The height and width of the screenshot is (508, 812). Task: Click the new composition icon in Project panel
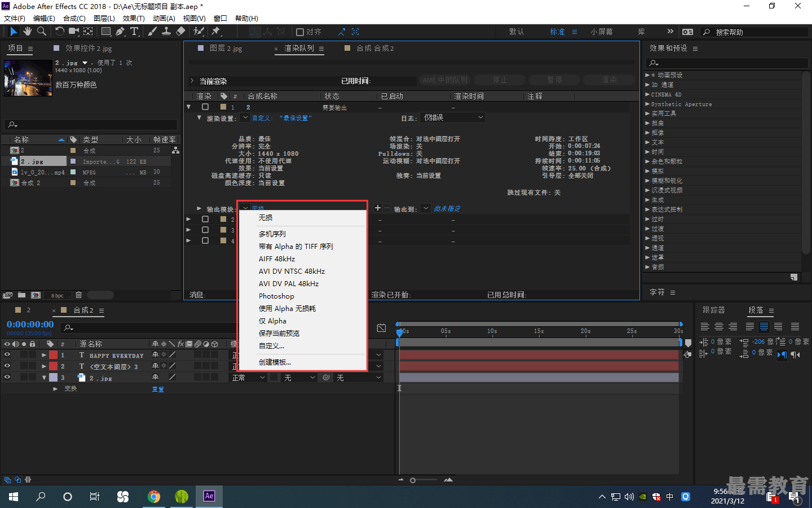(36, 295)
